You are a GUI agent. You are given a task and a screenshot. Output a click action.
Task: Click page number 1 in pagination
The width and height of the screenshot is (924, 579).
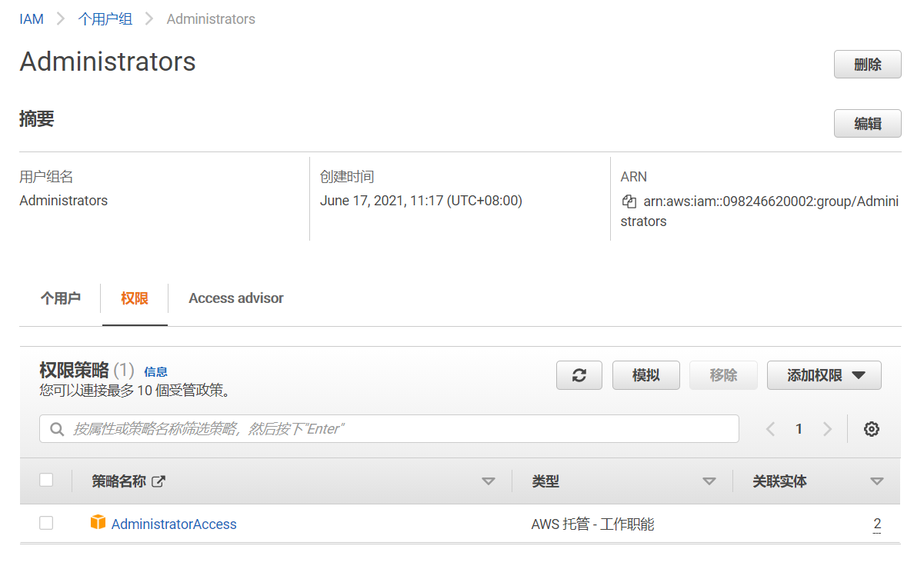799,429
